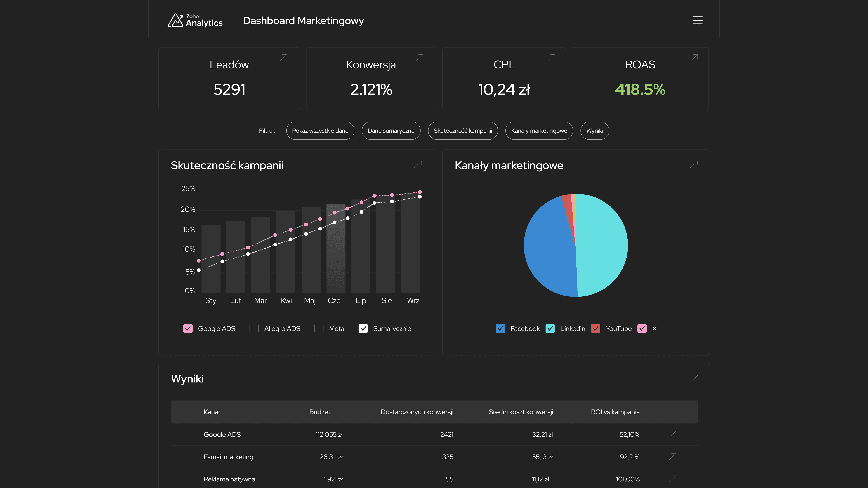Toggle the YouTube channel checkbox
Viewport: 868px width, 488px height.
[596, 328]
